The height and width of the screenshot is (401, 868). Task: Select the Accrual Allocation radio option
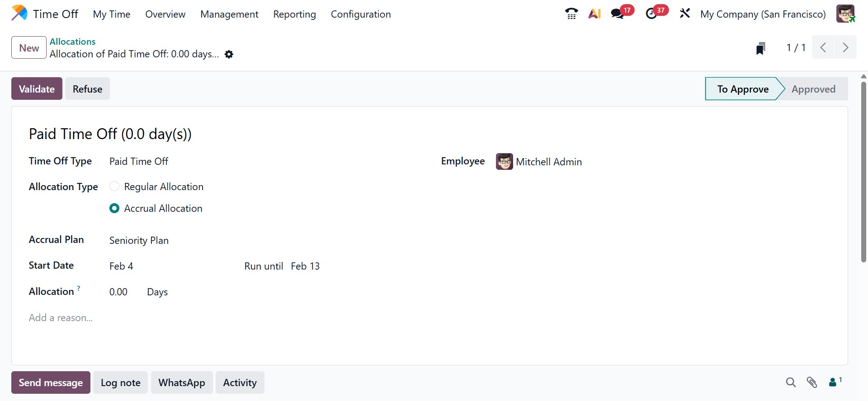[x=114, y=208]
